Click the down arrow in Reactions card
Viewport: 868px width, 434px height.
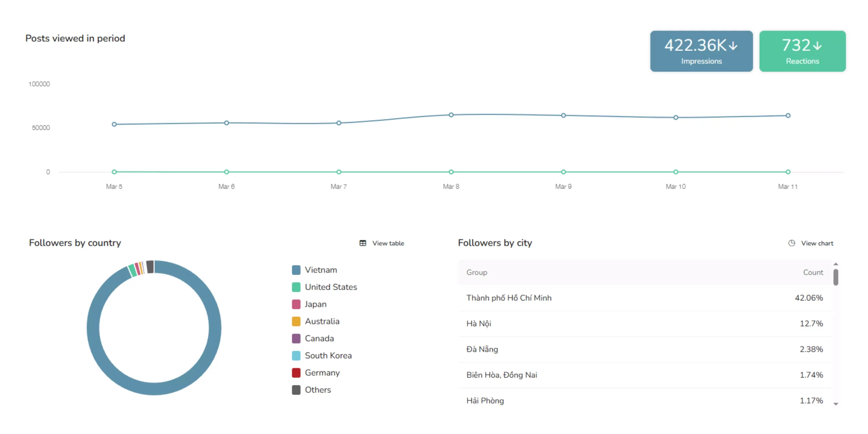[x=817, y=45]
